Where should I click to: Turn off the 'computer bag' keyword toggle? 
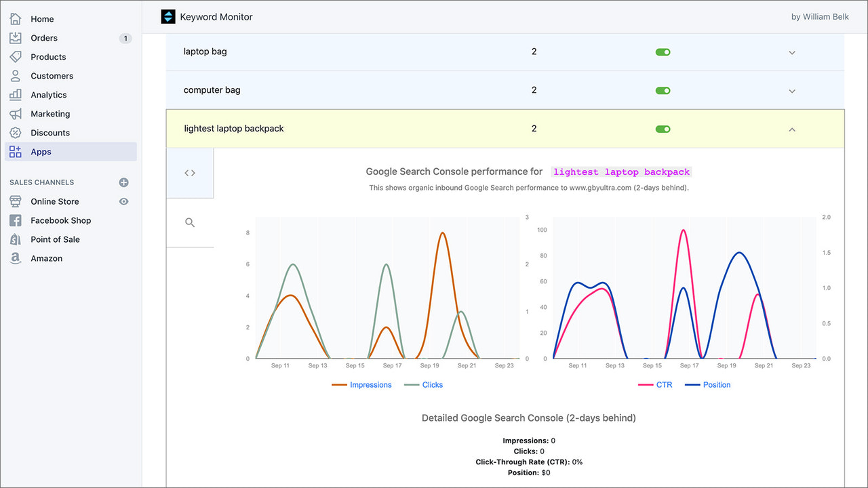point(663,90)
